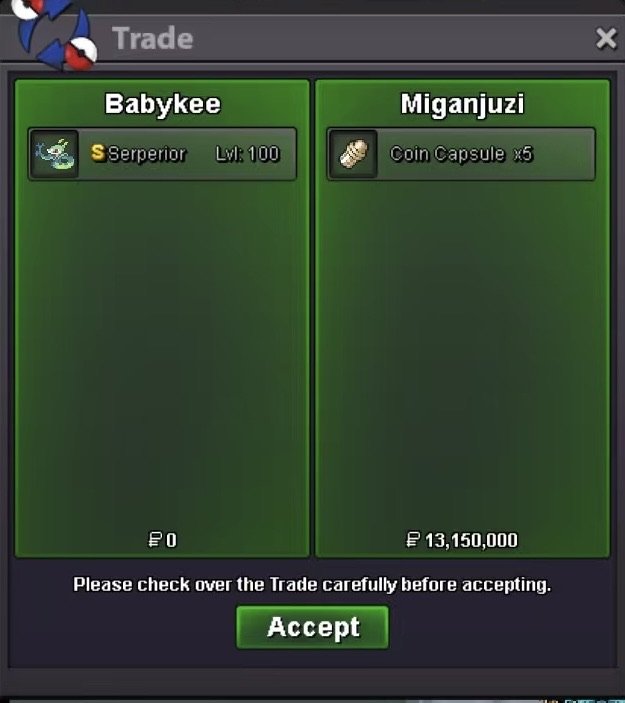625x703 pixels.
Task: Click the Trade window title text
Action: tap(152, 38)
